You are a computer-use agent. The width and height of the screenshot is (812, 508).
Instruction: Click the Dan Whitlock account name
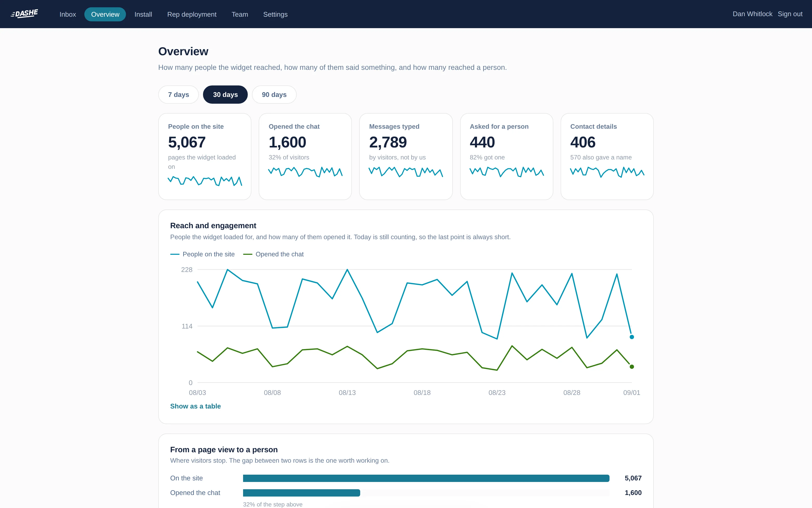752,14
